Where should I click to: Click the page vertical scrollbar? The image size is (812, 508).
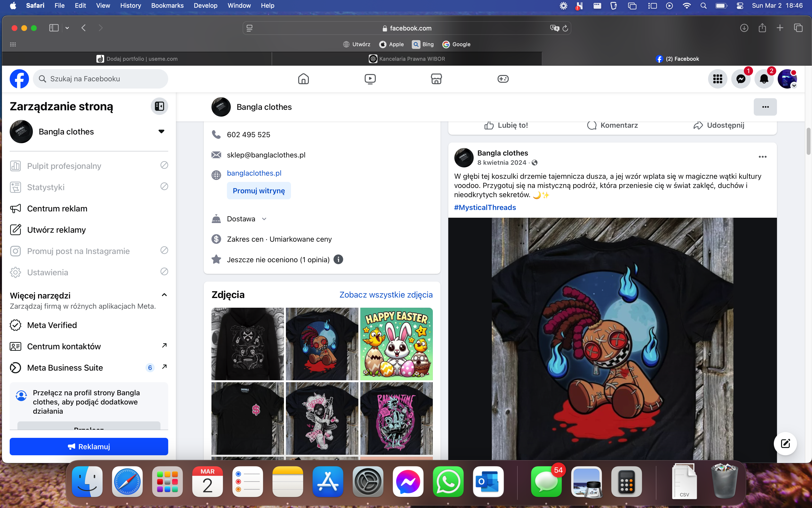tap(808, 141)
